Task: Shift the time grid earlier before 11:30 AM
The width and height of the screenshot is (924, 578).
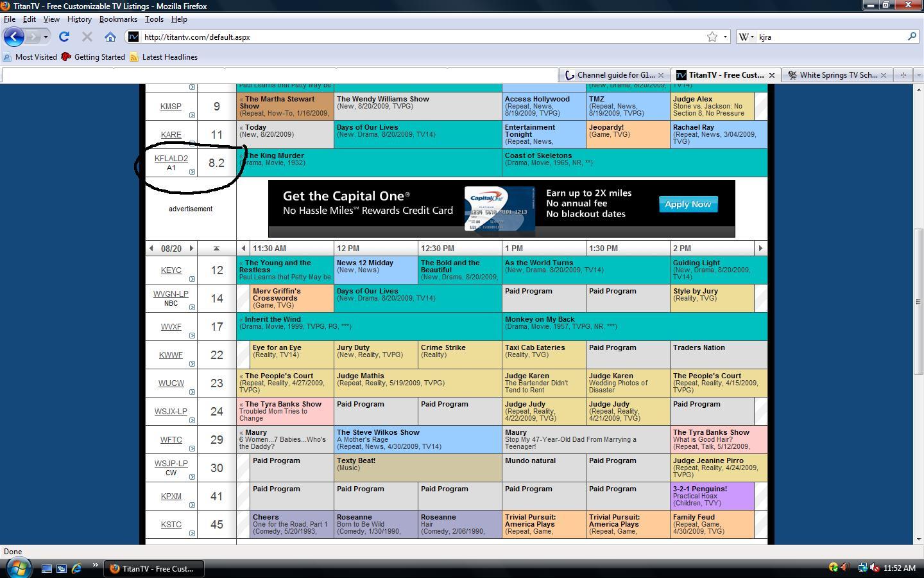Action: (x=243, y=249)
